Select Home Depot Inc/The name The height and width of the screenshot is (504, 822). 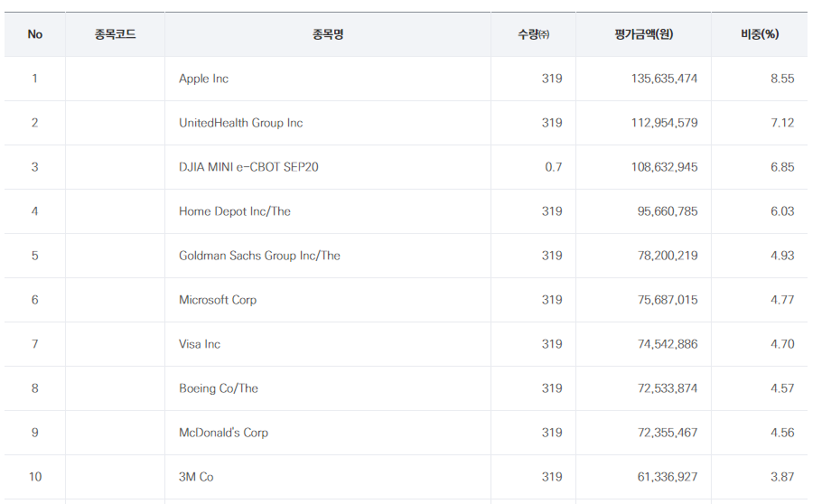pos(235,211)
